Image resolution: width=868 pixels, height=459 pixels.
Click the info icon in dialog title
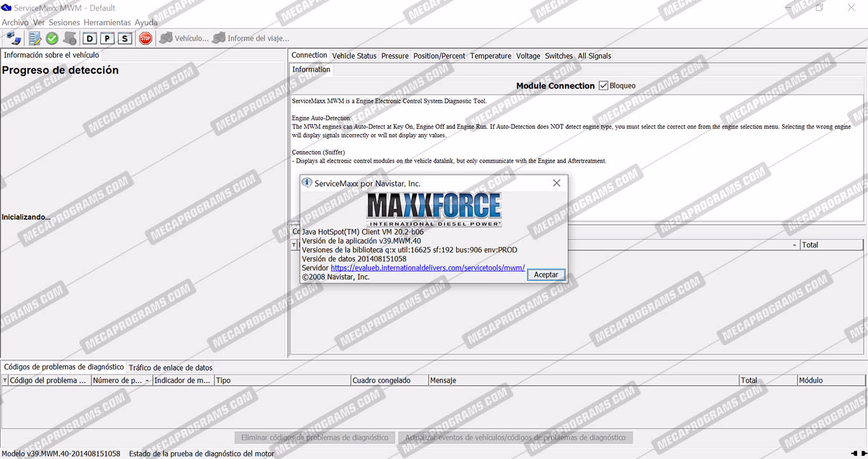307,183
